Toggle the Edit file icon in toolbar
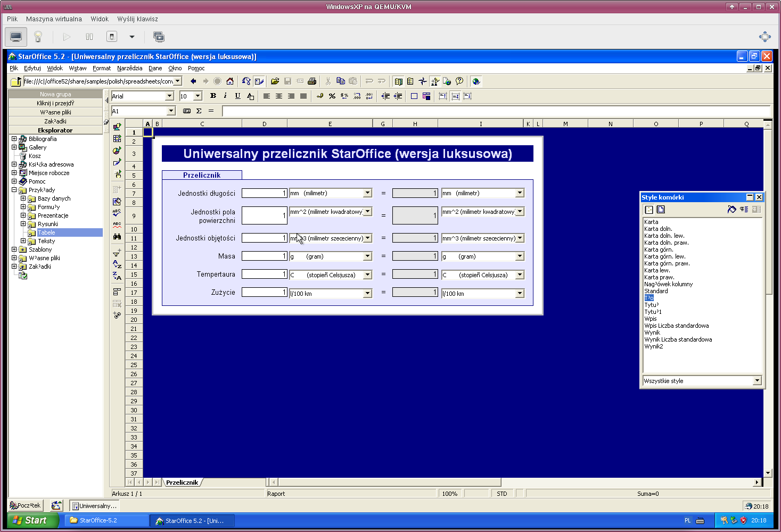Viewport: 781px width, 532px height. (x=259, y=81)
